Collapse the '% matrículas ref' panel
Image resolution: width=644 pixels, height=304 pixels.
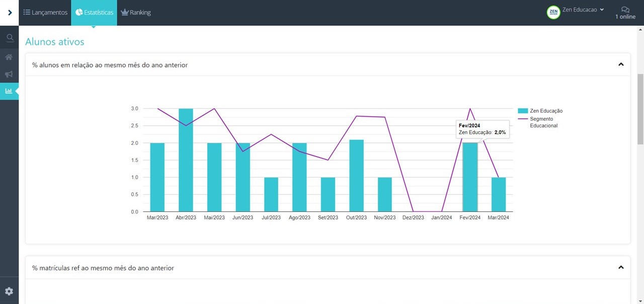pyautogui.click(x=621, y=268)
